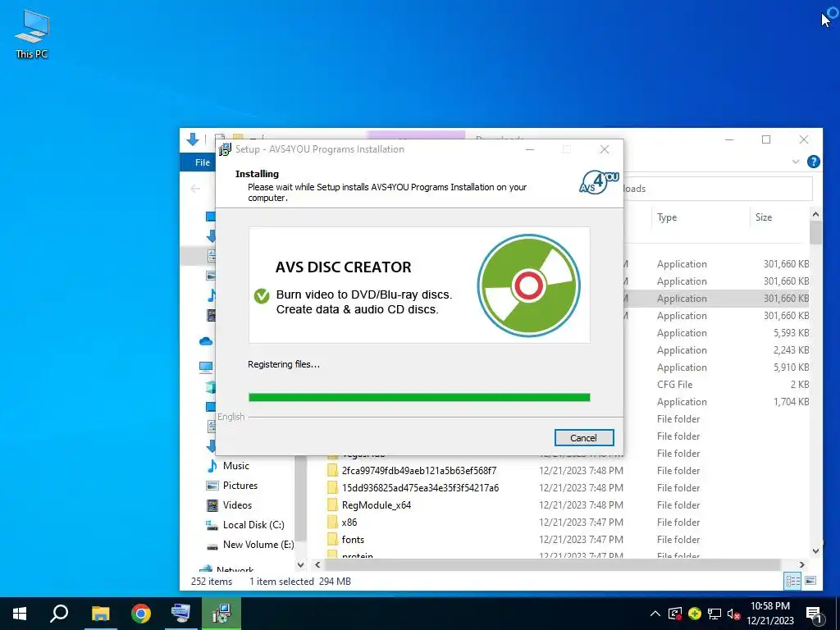Click the Explorer address bar showing Downloads
This screenshot has width=840, height=630.
pyautogui.click(x=718, y=189)
